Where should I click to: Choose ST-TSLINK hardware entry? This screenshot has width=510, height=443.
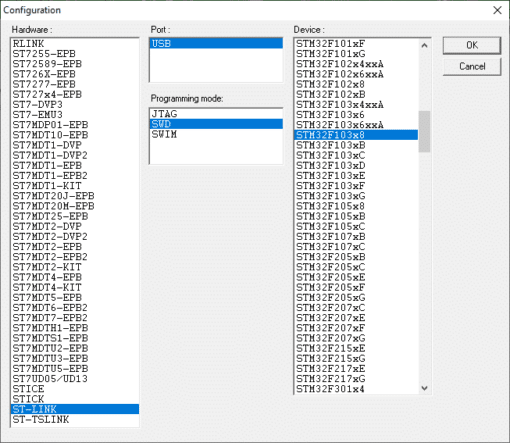coord(75,419)
